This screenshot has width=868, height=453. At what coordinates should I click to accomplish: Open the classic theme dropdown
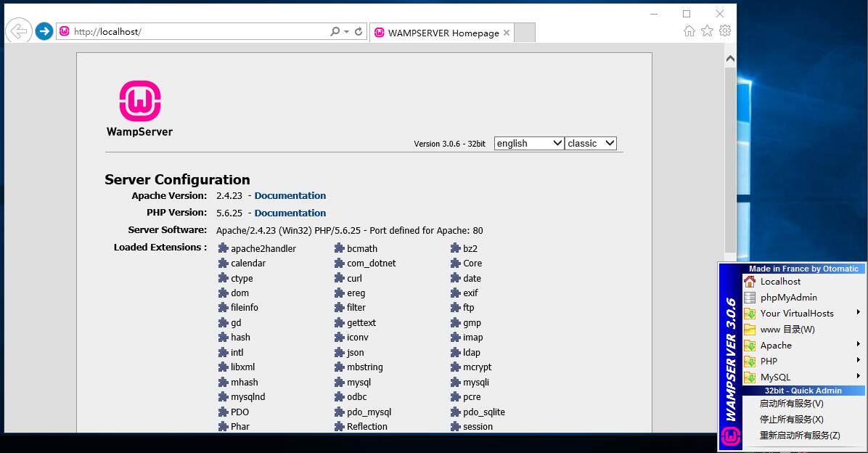coord(591,144)
